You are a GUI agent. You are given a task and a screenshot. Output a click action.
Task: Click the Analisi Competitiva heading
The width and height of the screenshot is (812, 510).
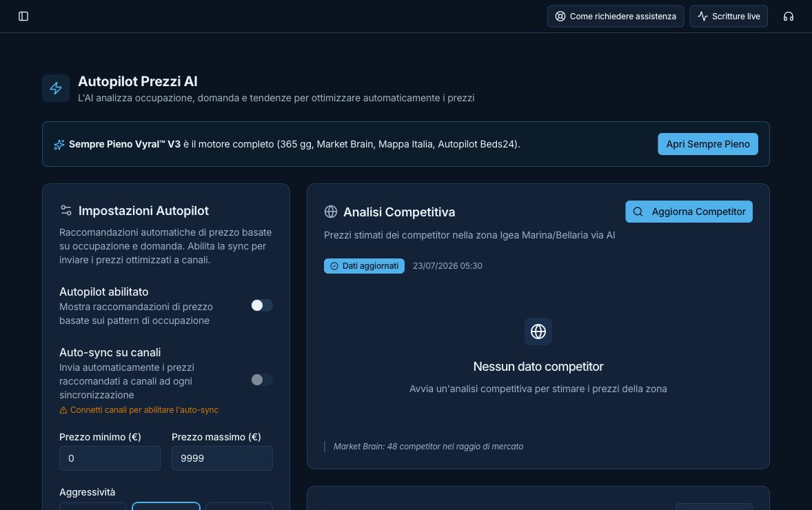pos(399,212)
